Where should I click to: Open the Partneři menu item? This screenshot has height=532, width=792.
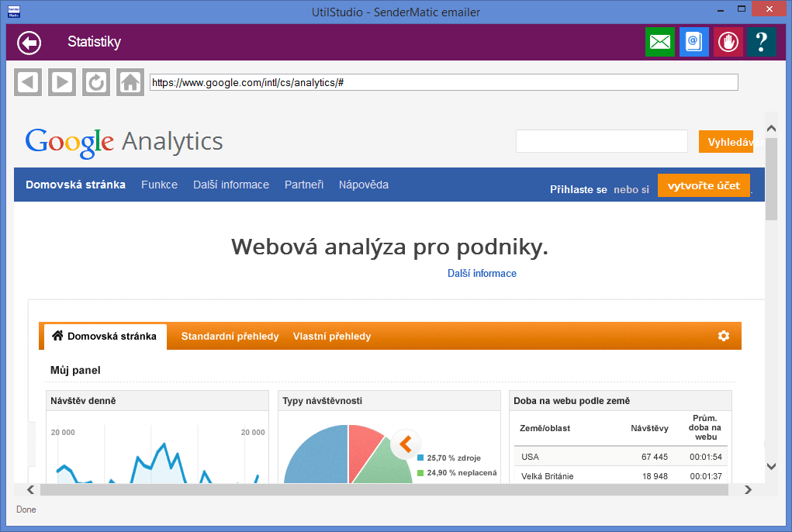click(x=304, y=185)
